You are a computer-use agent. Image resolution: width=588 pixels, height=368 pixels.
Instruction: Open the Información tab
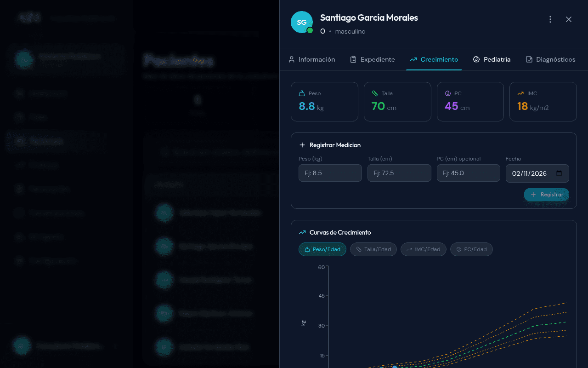coord(312,59)
